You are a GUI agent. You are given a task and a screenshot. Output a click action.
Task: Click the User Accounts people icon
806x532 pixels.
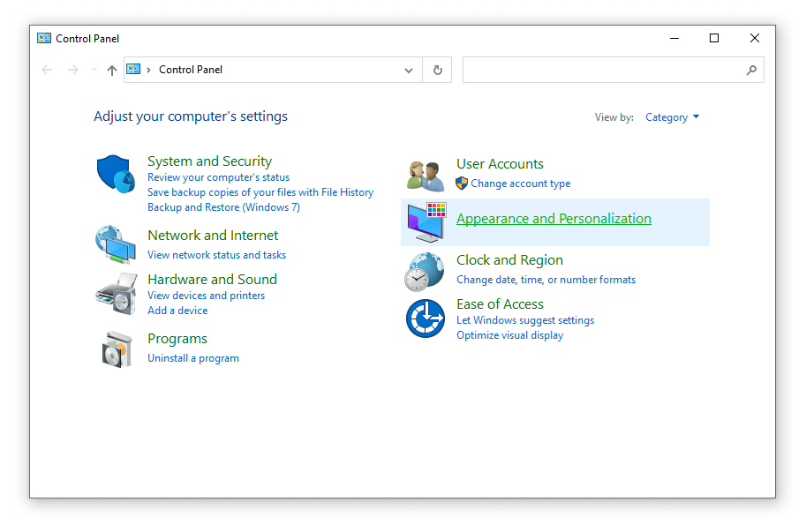[x=426, y=176]
